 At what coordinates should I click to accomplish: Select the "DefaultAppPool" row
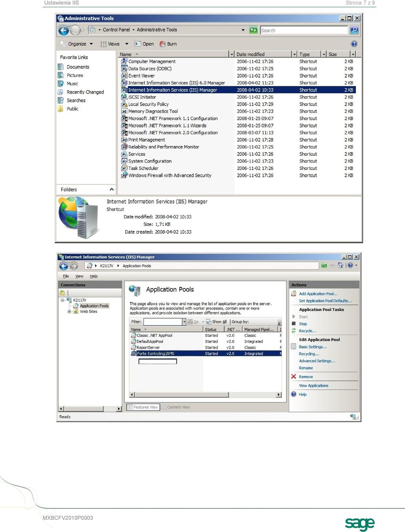(x=205, y=342)
